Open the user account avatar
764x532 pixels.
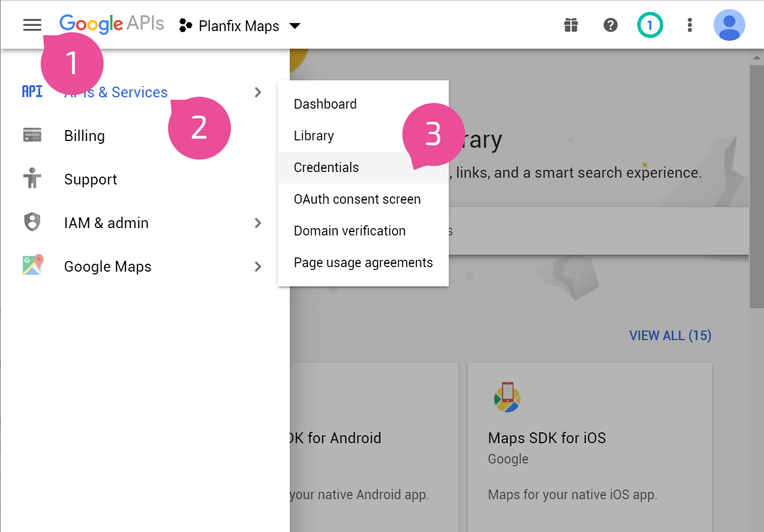(729, 25)
